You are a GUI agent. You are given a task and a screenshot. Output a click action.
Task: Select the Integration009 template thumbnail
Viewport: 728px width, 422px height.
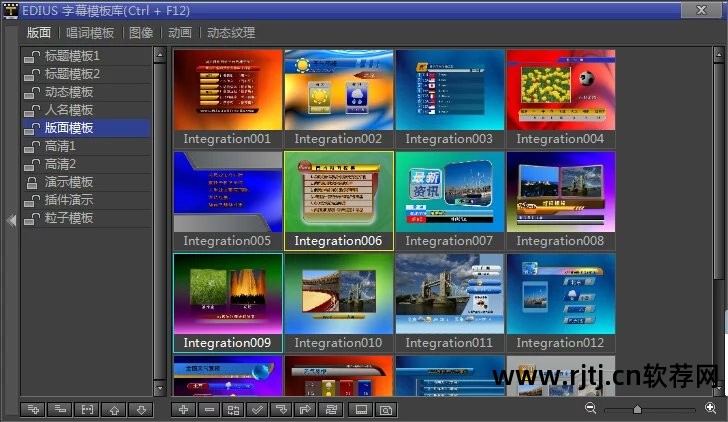click(x=228, y=294)
